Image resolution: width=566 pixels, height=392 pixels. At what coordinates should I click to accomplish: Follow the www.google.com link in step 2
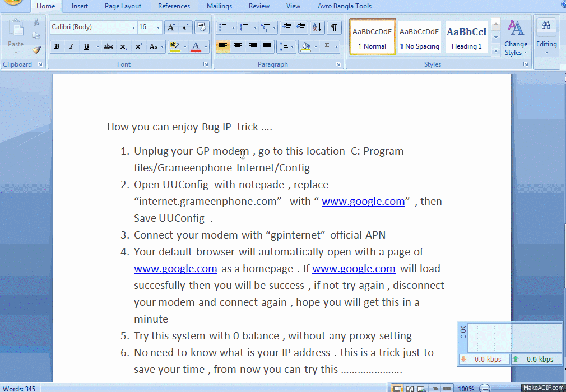363,201
